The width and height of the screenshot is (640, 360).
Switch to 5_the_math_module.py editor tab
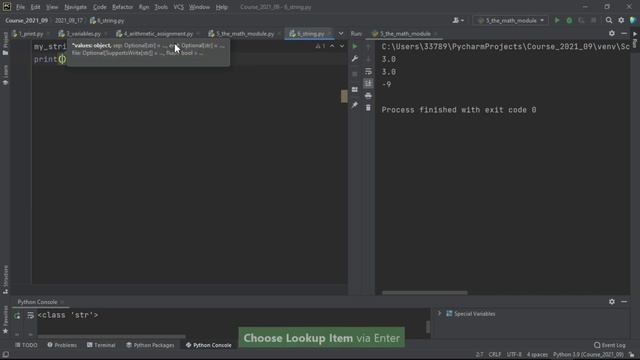(x=244, y=34)
